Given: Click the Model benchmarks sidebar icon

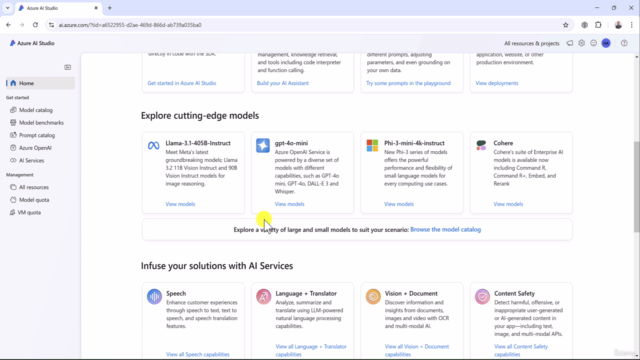Looking at the screenshot, I should [13, 122].
